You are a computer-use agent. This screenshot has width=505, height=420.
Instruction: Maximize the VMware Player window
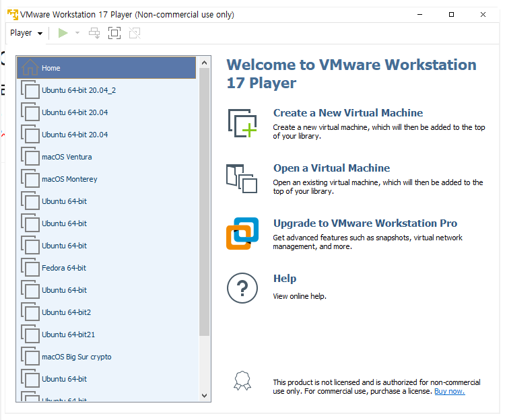(x=451, y=15)
